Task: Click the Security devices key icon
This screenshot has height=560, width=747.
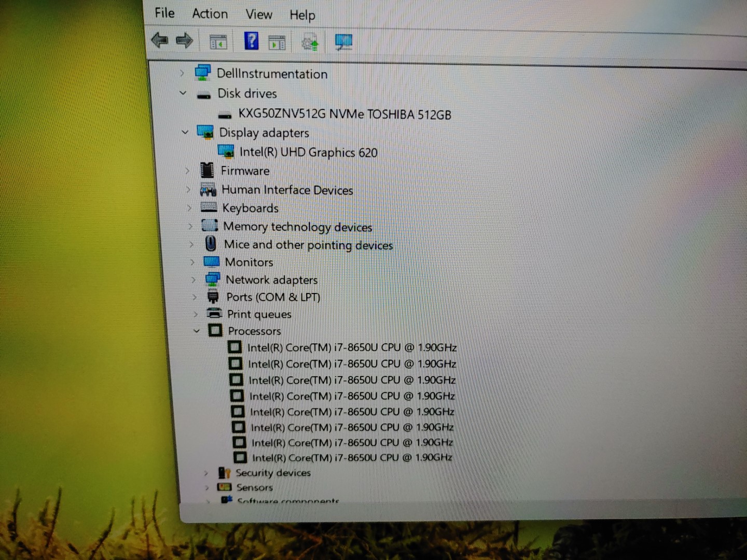Action: tap(224, 472)
